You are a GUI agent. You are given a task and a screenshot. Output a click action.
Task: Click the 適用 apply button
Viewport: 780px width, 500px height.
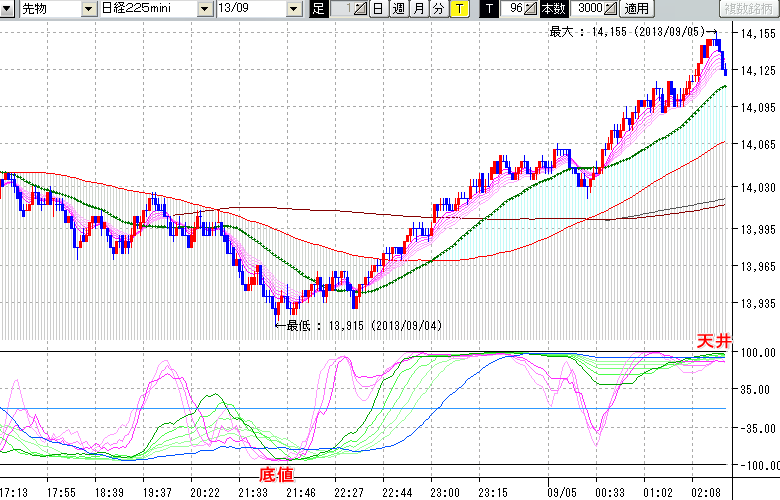coord(636,9)
